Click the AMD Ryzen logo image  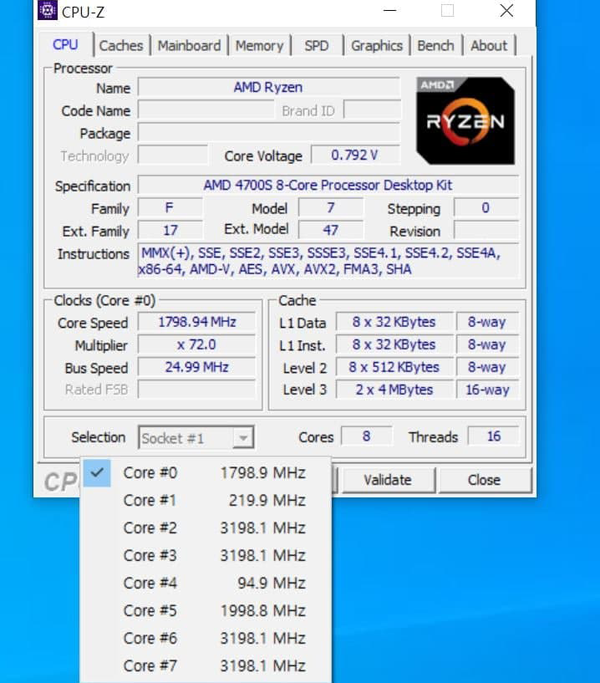pyautogui.click(x=465, y=120)
